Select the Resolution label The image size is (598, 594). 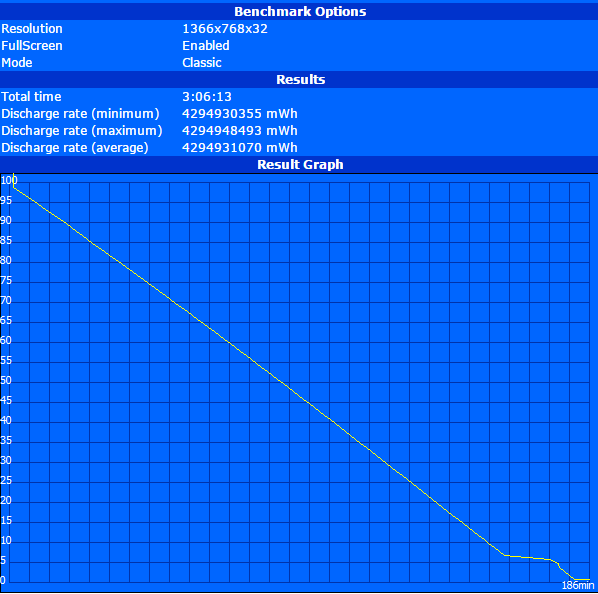pos(32,29)
